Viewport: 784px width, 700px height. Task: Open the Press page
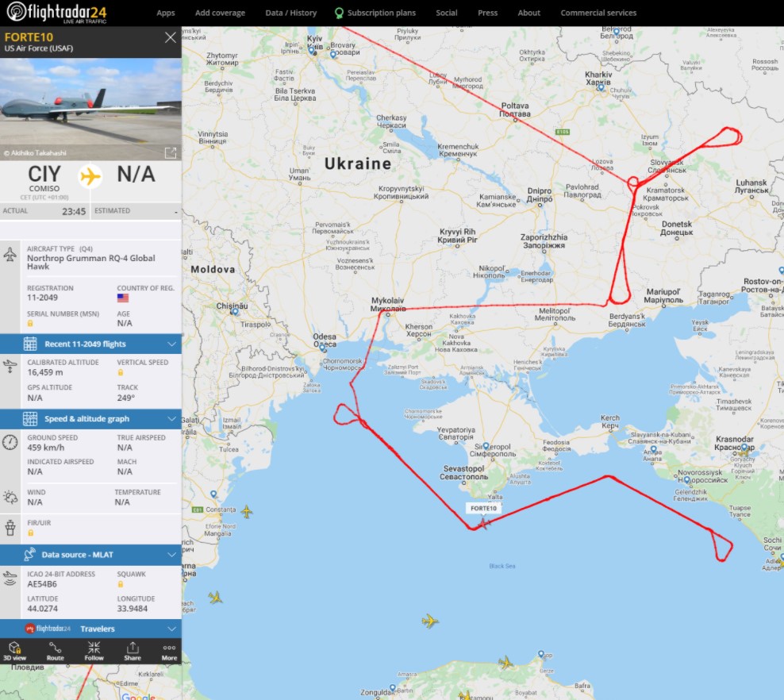click(x=487, y=13)
